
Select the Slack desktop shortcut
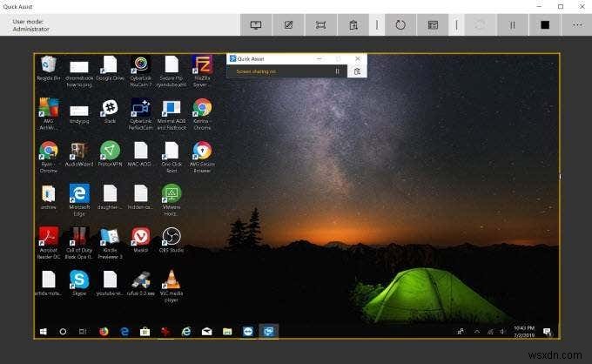pyautogui.click(x=110, y=111)
